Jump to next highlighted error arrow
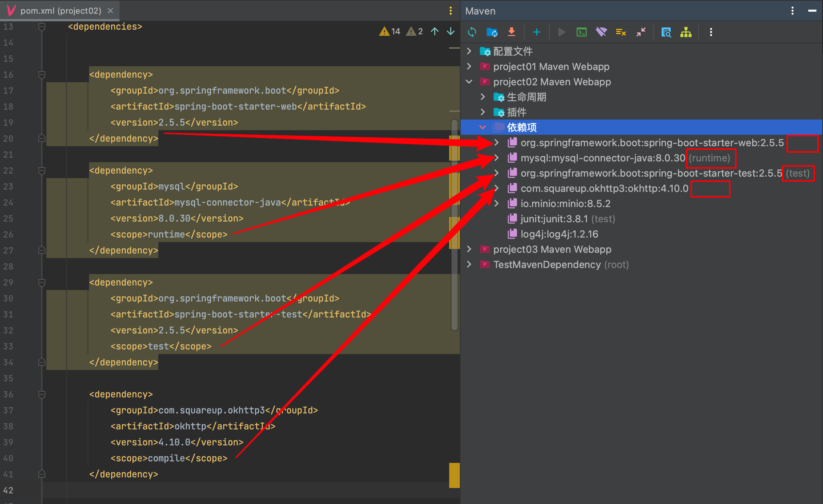 tap(451, 31)
